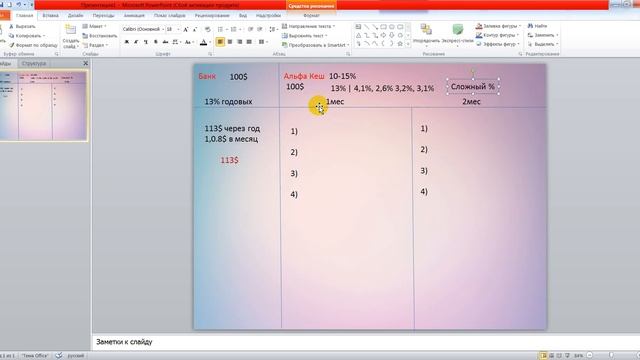This screenshot has height=360, width=640.
Task: Justify the text
Action: coord(249,42)
